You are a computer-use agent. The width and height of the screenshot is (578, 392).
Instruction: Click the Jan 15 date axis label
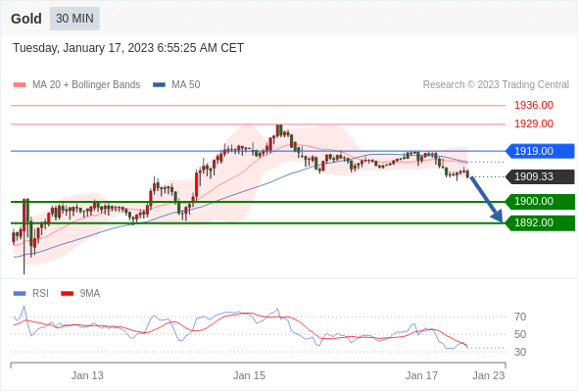tap(249, 375)
